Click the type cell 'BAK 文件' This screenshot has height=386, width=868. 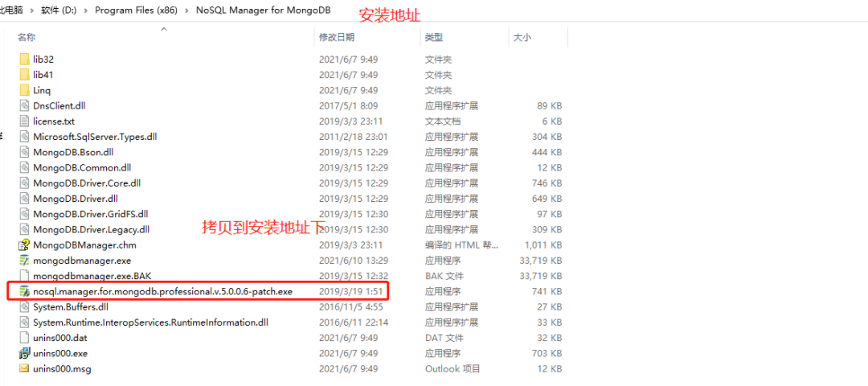point(443,276)
